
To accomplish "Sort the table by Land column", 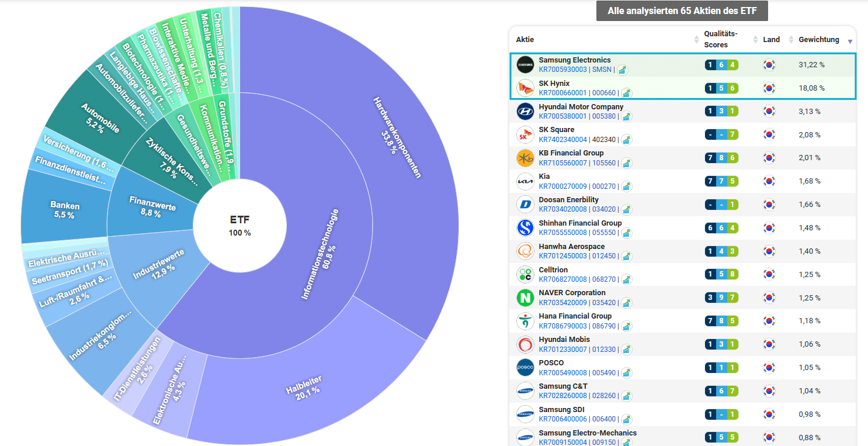I will [x=771, y=40].
